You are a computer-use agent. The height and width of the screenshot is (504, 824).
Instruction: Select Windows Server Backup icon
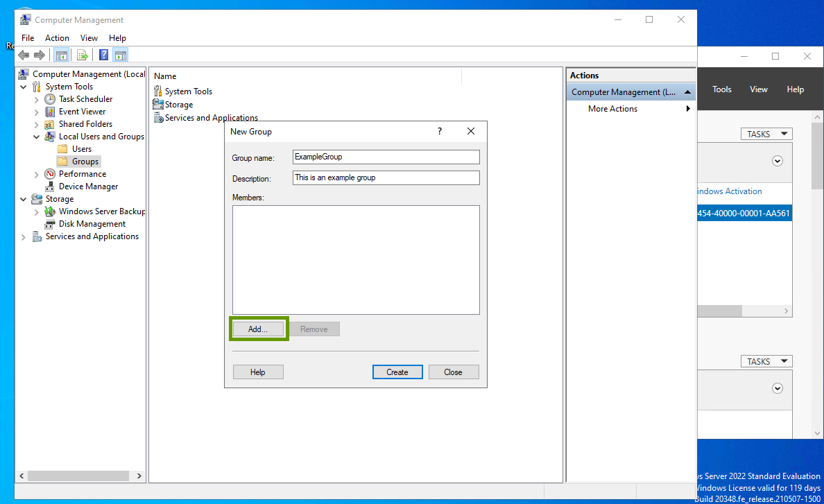50,211
